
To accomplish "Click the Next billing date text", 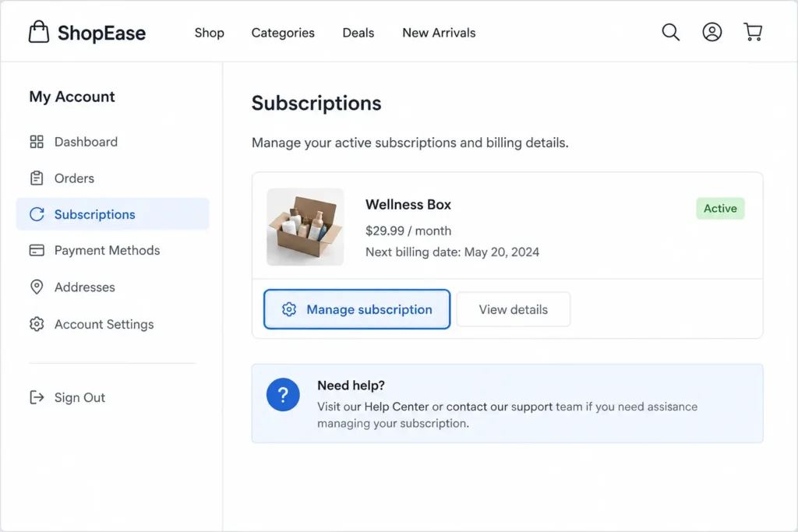I will coord(452,252).
